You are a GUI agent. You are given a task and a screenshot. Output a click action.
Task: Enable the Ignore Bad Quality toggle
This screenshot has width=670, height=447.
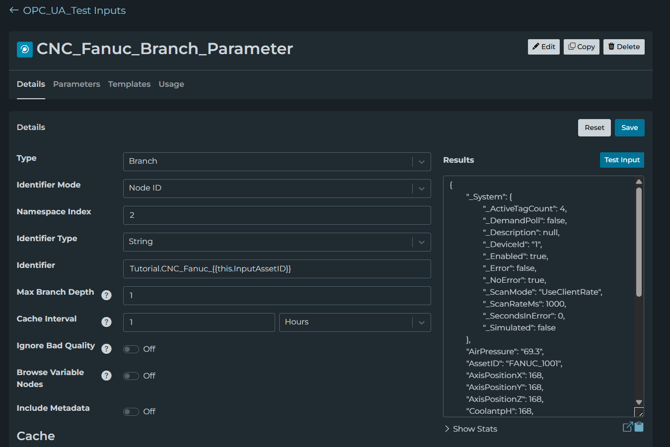pyautogui.click(x=131, y=349)
